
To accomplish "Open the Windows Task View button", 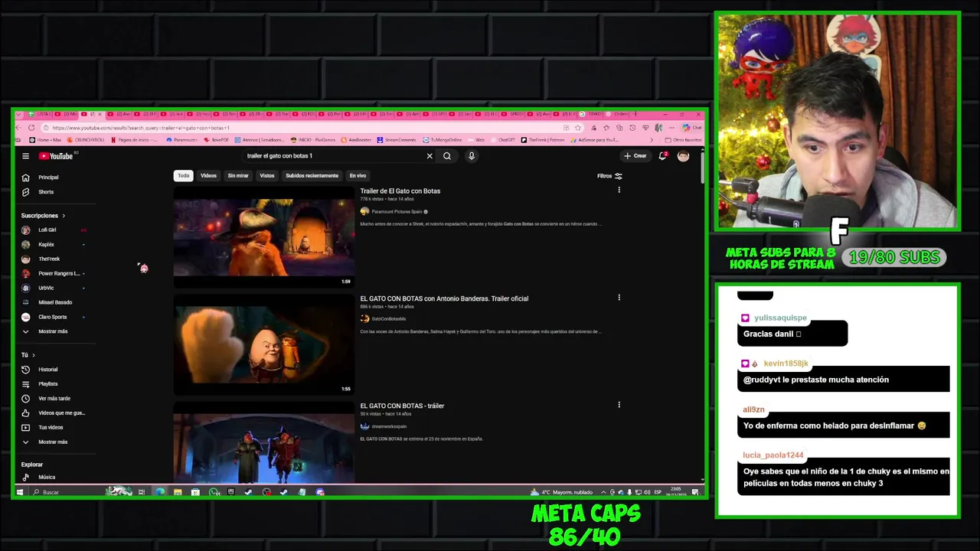I will (x=142, y=492).
